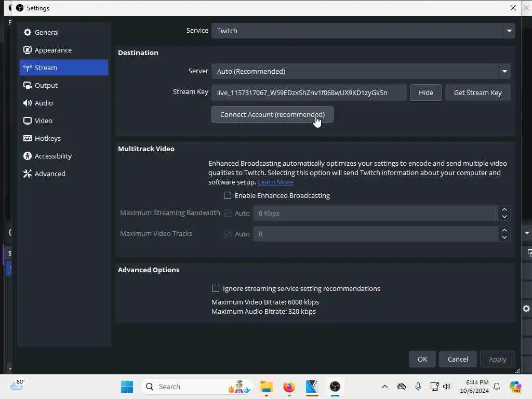
Task: Click the Maximum Video Tracks value field
Action: pos(376,234)
